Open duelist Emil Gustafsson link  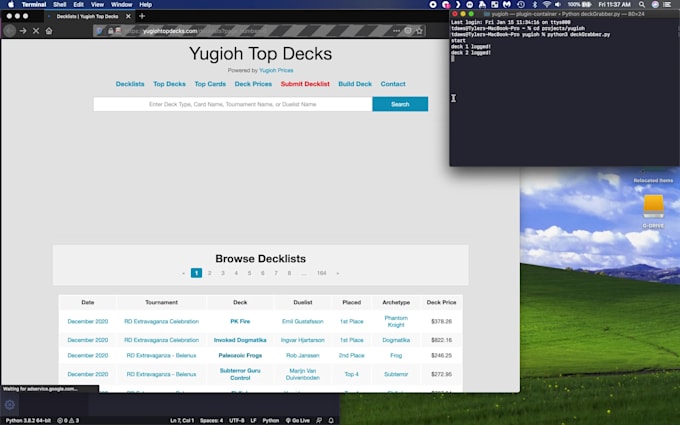coord(303,321)
